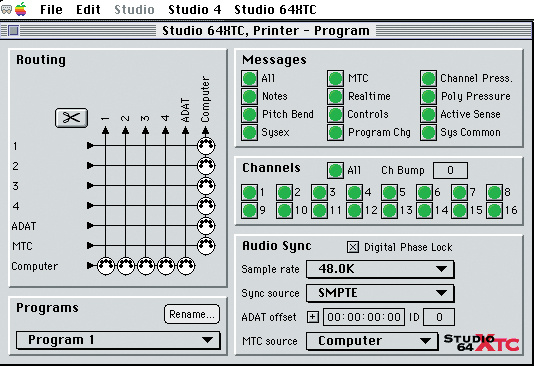This screenshot has width=534, height=366.
Task: Toggle MIDI channel 12
Action: point(355,210)
